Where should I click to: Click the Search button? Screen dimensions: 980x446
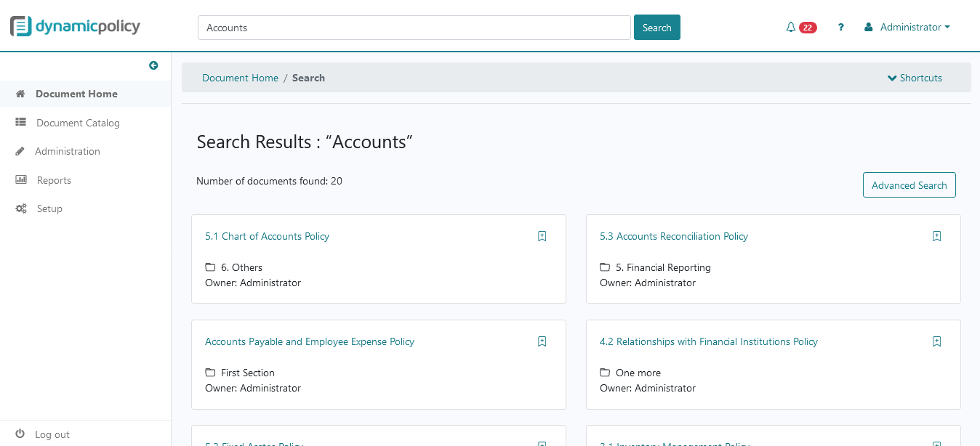[x=657, y=28]
